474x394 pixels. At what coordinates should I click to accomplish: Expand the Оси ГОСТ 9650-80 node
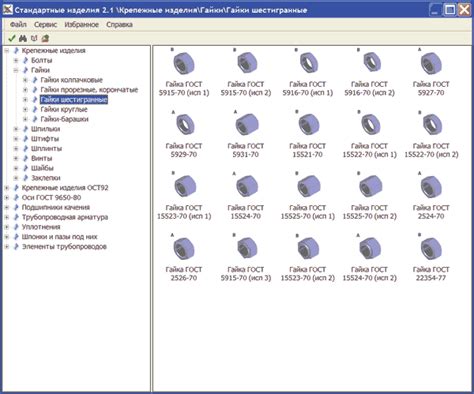coord(6,198)
